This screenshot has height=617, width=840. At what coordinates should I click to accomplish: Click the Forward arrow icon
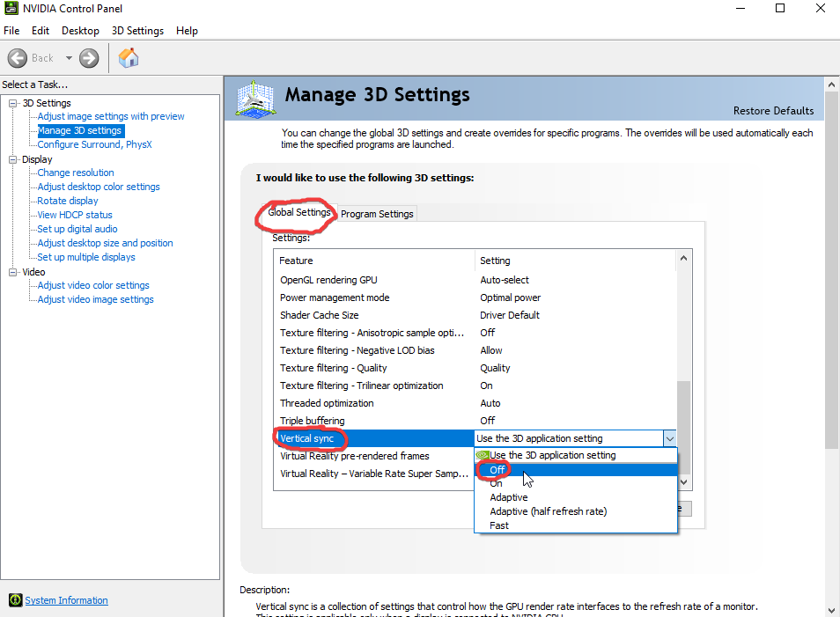click(x=89, y=58)
